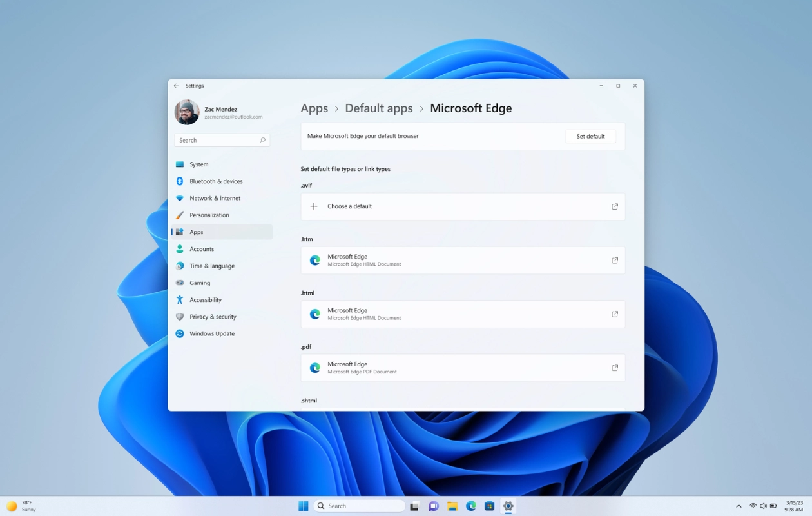Expand hidden icons in the system tray
Image resolution: width=812 pixels, height=516 pixels.
point(739,506)
